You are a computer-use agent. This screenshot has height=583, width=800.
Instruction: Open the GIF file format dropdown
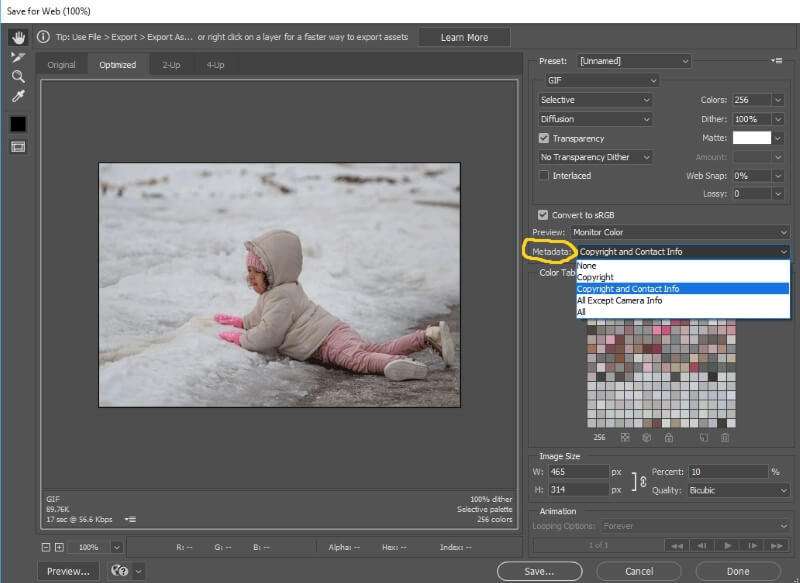coord(602,81)
